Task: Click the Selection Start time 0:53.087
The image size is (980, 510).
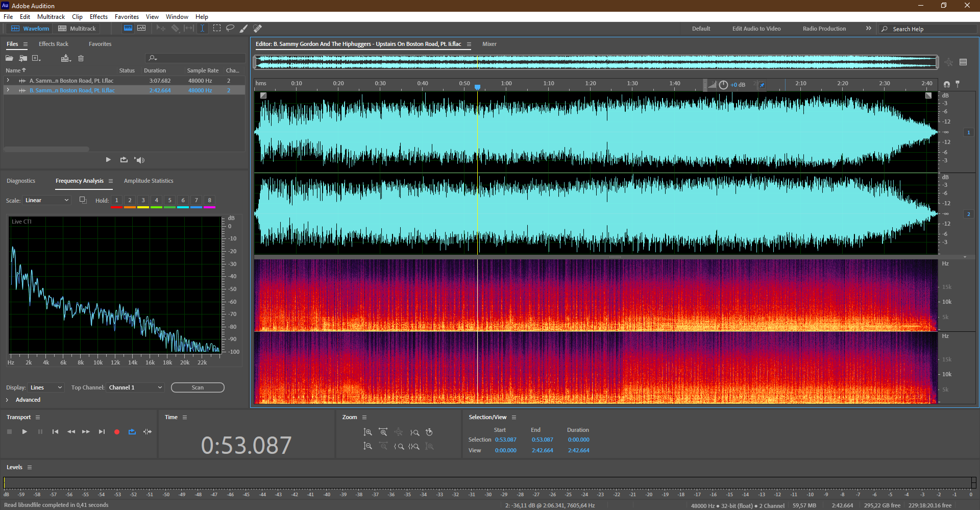Action: [x=506, y=440]
